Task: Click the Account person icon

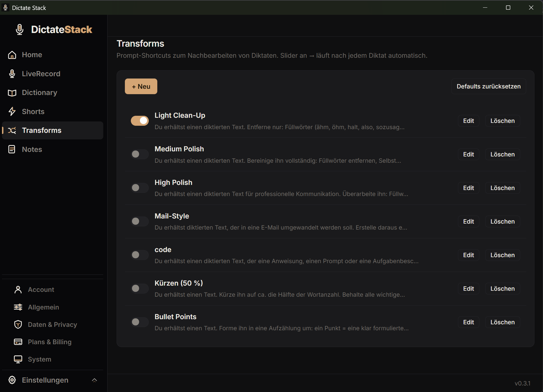Action: pyautogui.click(x=18, y=290)
